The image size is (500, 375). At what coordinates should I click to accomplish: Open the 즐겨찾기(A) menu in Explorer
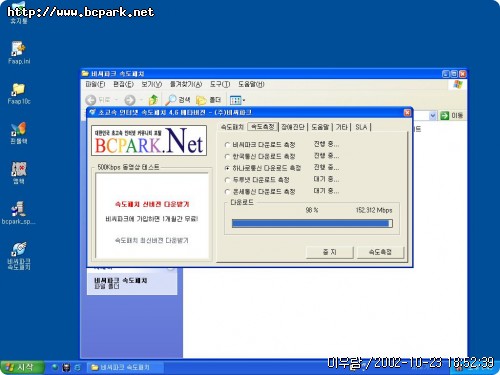(186, 84)
